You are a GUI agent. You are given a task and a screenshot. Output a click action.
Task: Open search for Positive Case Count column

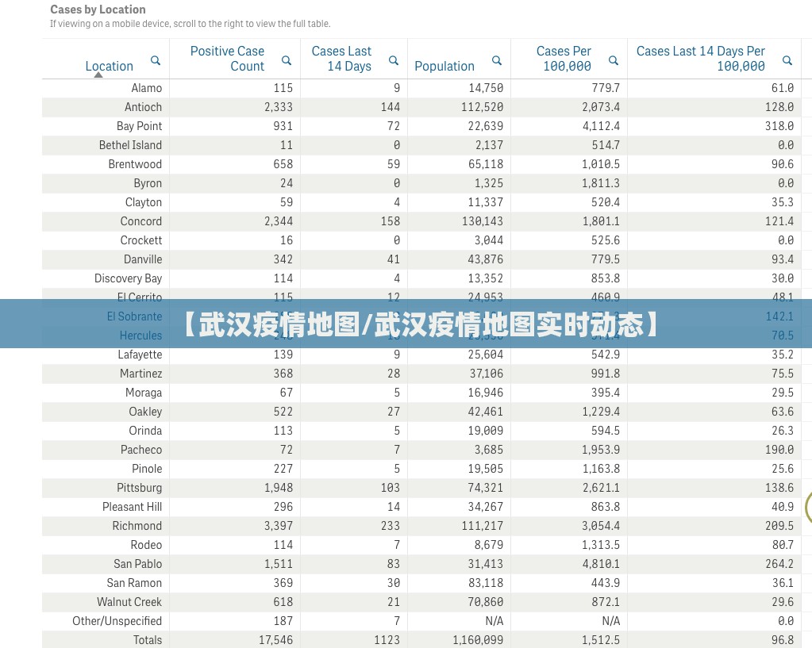pyautogui.click(x=287, y=60)
